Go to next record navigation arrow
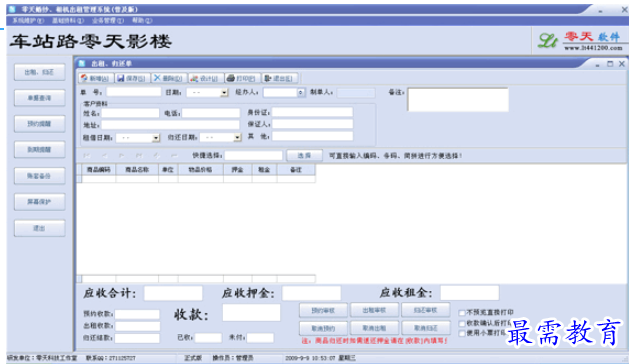The image size is (629, 364). (x=122, y=155)
